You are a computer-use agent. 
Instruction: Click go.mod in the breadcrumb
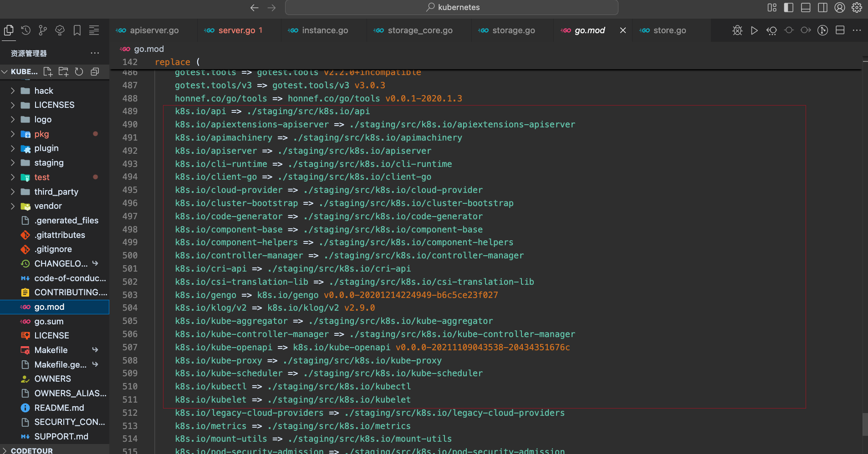(x=148, y=49)
